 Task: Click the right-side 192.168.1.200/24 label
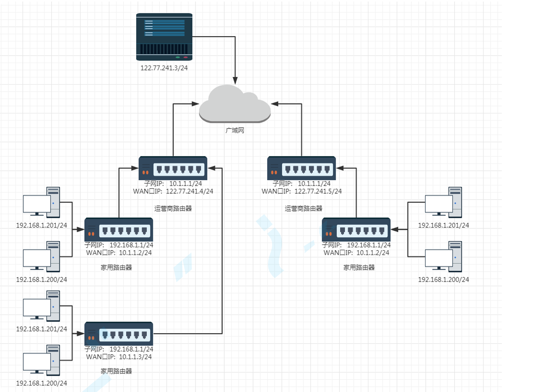tap(444, 280)
